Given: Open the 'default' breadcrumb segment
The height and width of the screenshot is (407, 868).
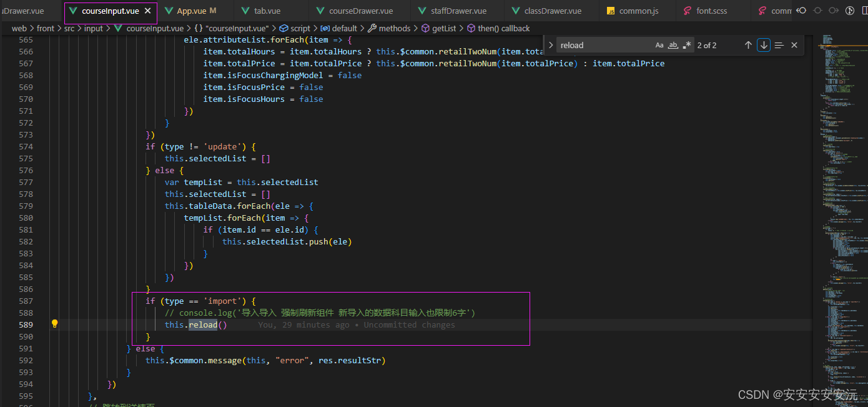Looking at the screenshot, I should pos(339,28).
